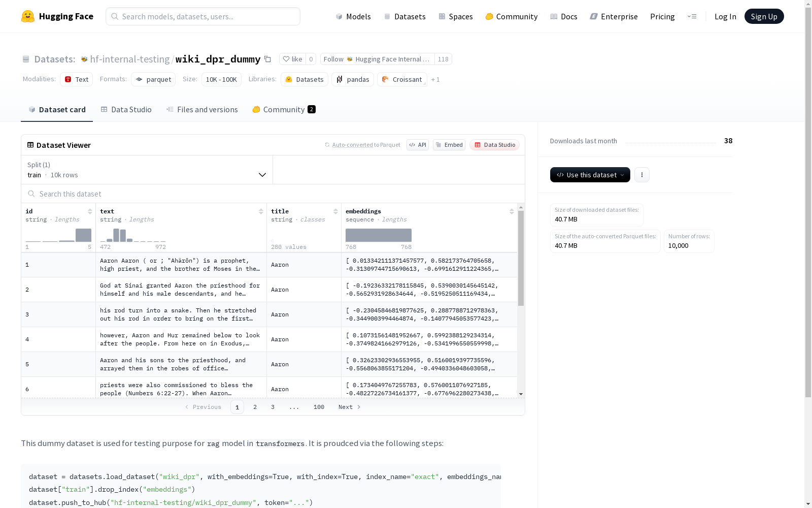Click the embeddings cell starting 0.013342111371457577

coord(429,265)
